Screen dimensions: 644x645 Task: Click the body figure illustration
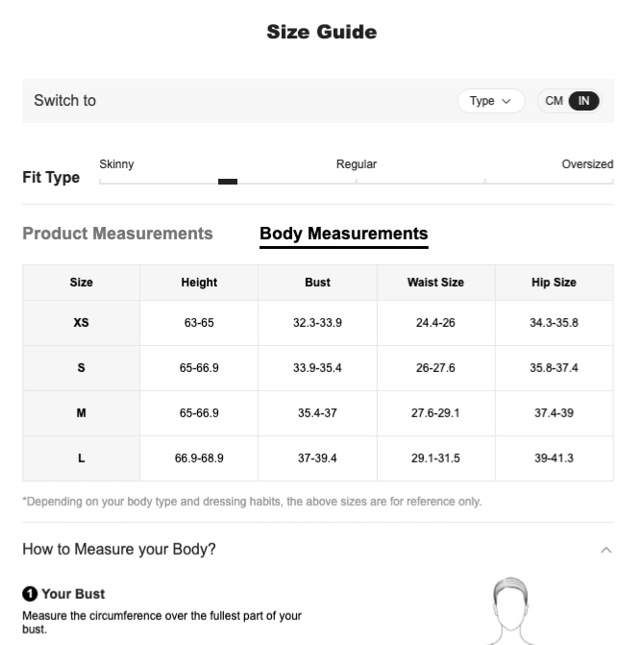pos(510,610)
